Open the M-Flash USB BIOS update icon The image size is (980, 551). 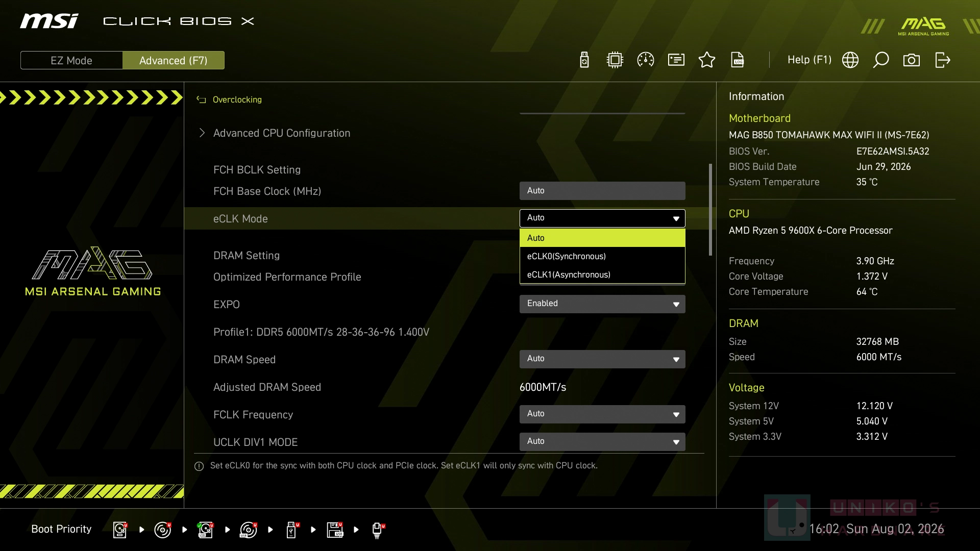point(584,60)
